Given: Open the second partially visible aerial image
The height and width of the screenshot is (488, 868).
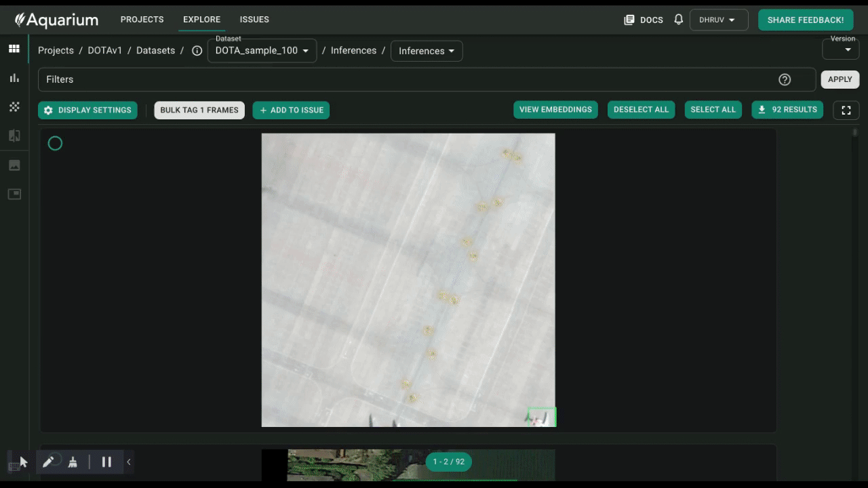Looking at the screenshot, I should (x=408, y=465).
